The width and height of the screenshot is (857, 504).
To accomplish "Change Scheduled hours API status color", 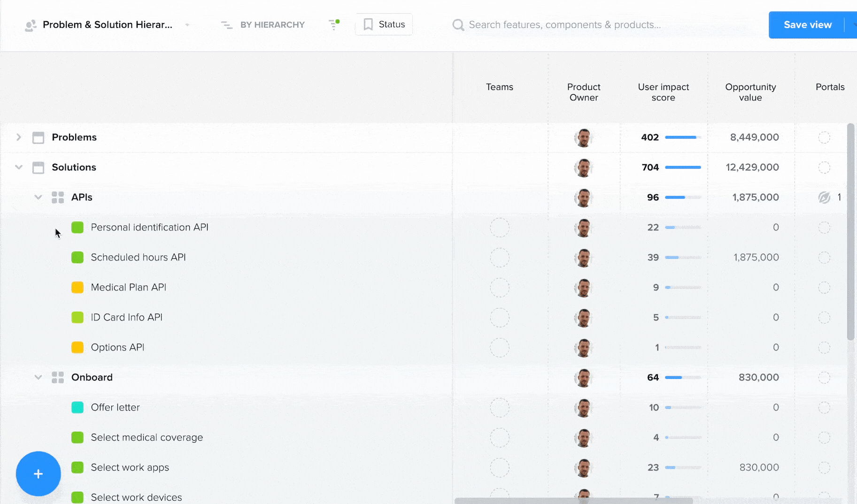I will [77, 258].
